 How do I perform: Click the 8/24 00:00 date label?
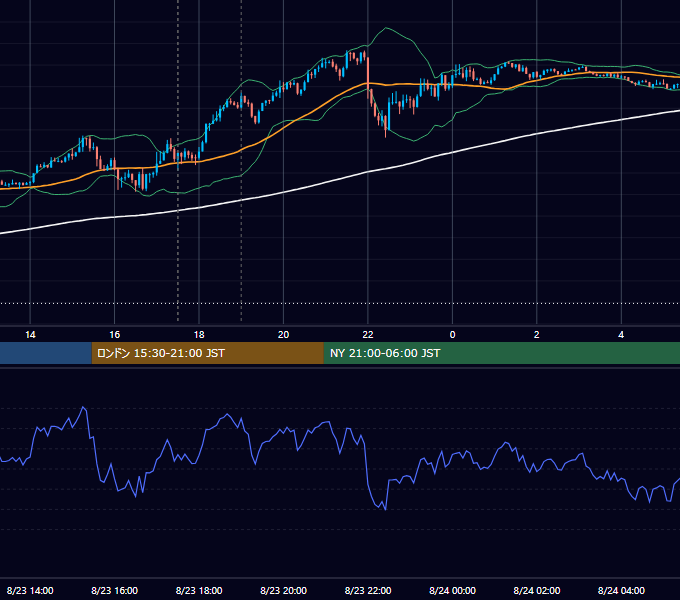coord(452,590)
